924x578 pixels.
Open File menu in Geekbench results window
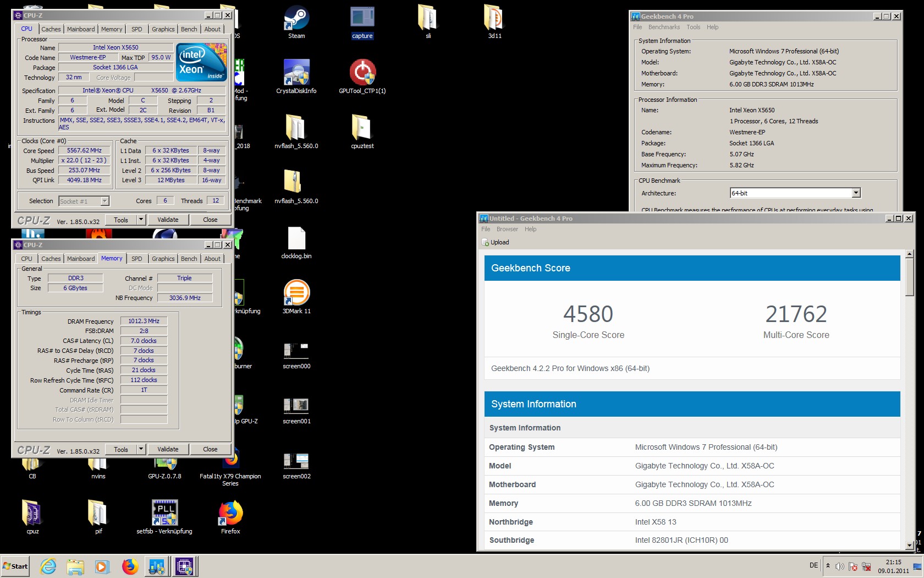[x=486, y=229]
